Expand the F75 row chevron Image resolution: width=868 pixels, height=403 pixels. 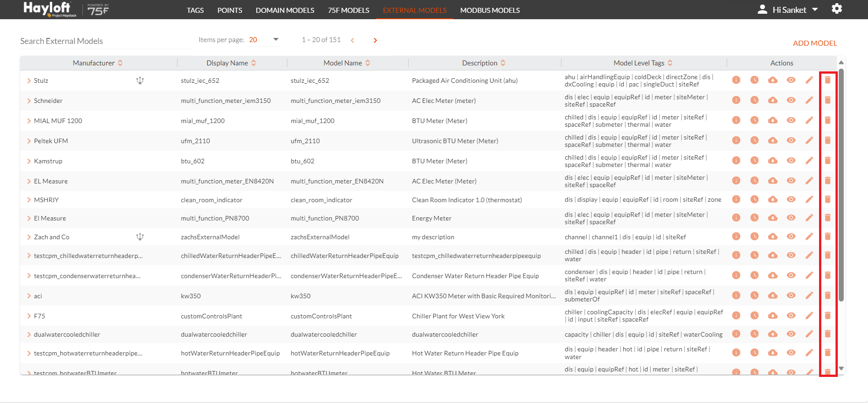29,316
